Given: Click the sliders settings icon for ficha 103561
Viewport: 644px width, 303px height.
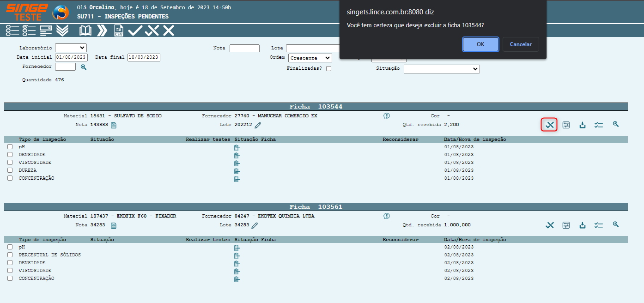Looking at the screenshot, I should (566, 225).
